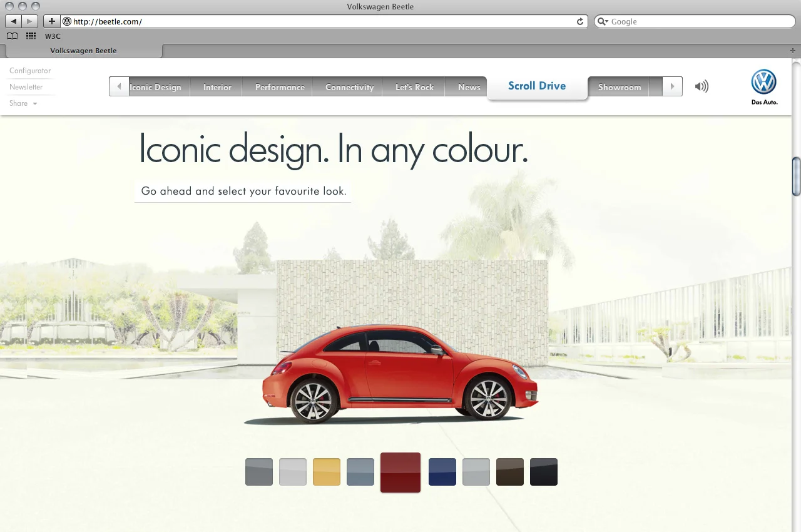This screenshot has height=532, width=801.
Task: Open a new tab with the plus icon
Action: point(793,51)
